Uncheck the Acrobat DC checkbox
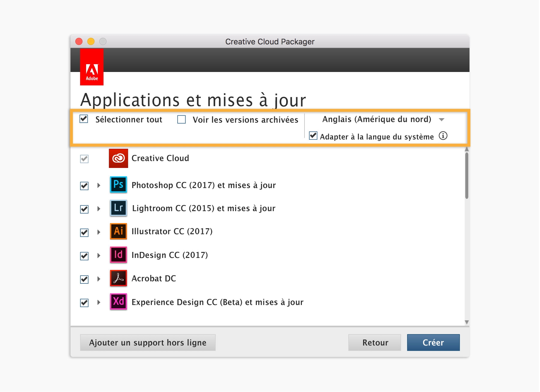The image size is (540, 392). [x=84, y=279]
